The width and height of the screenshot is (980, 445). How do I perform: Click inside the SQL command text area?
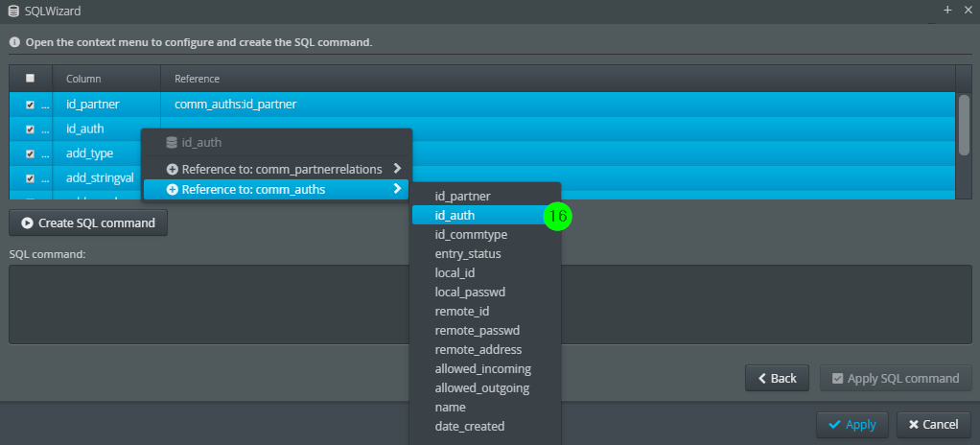click(x=490, y=304)
